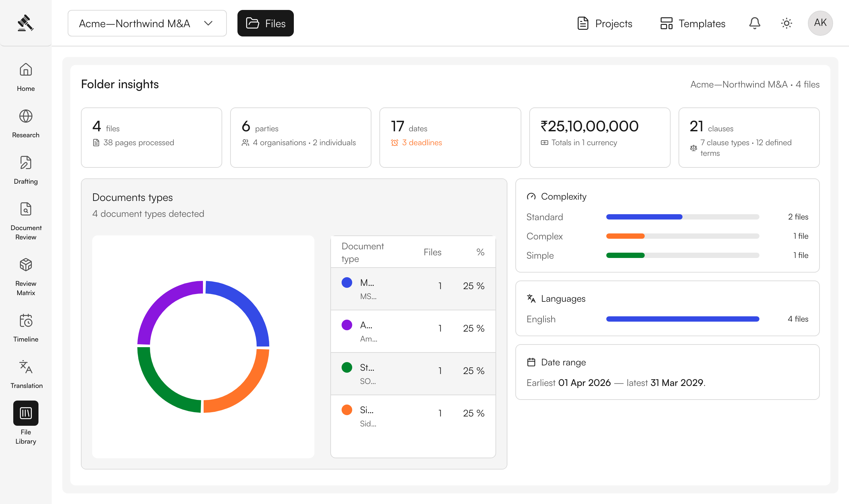
Task: Open the File Library section
Action: [x=26, y=423]
